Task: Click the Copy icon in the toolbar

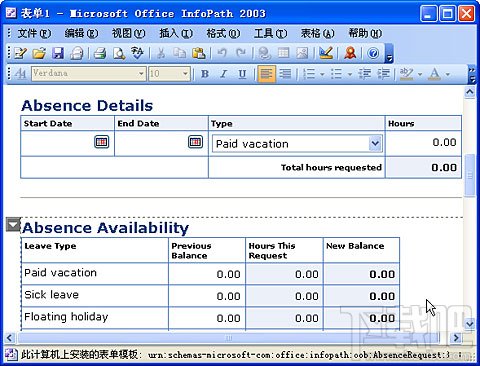Action: pos(180,53)
